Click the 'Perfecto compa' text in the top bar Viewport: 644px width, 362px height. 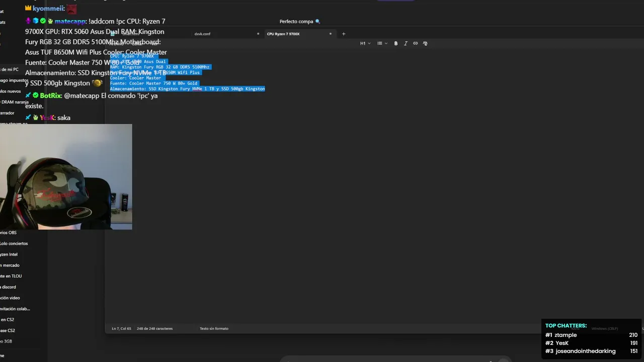pyautogui.click(x=296, y=22)
